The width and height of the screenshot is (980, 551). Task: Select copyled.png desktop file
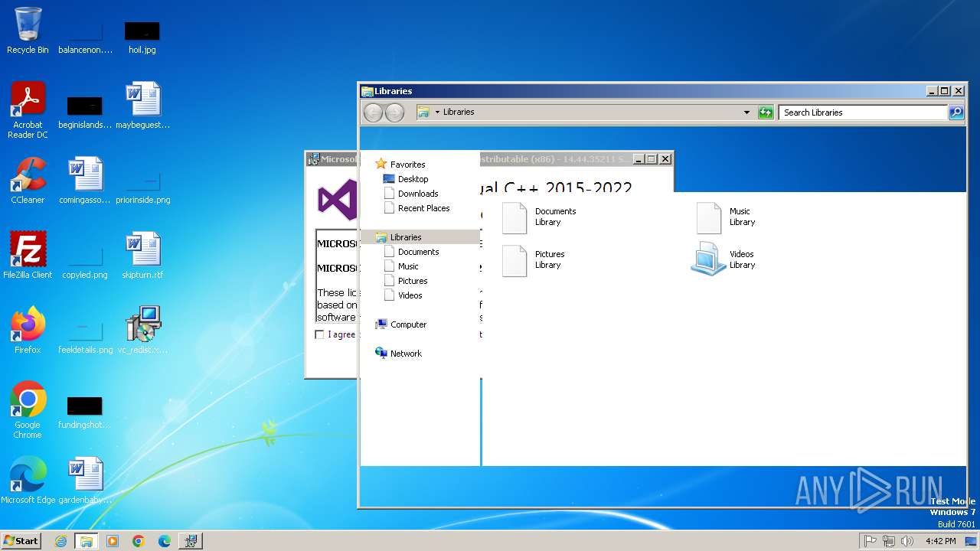(85, 262)
